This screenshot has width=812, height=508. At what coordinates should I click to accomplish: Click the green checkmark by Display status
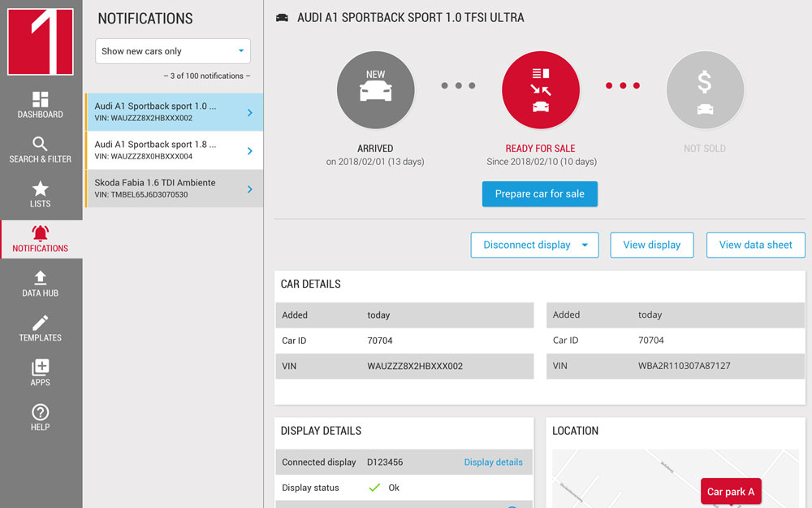pos(374,487)
